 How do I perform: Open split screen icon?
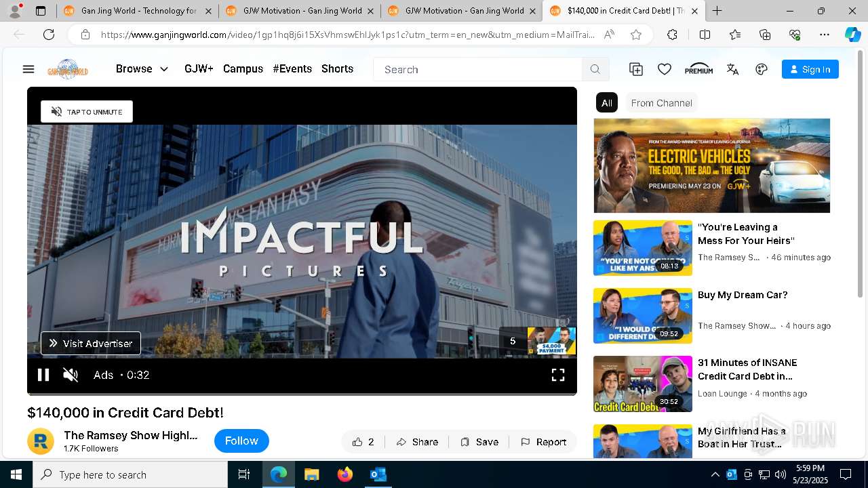(705, 35)
